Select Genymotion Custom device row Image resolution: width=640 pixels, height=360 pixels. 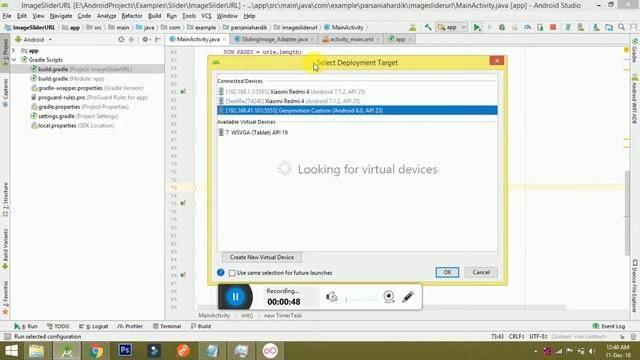point(357,110)
